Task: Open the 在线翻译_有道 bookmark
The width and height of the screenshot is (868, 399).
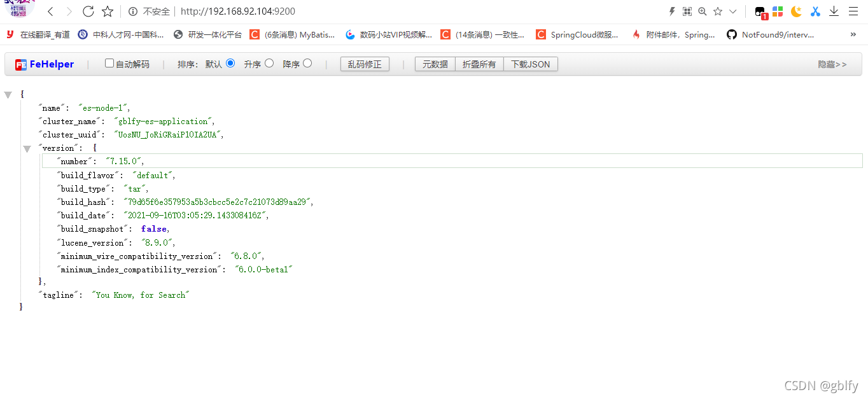Action: click(38, 35)
